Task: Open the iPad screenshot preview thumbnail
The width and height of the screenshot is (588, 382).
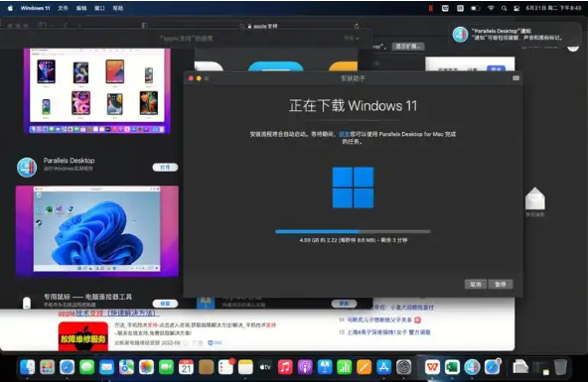Action: [97, 90]
